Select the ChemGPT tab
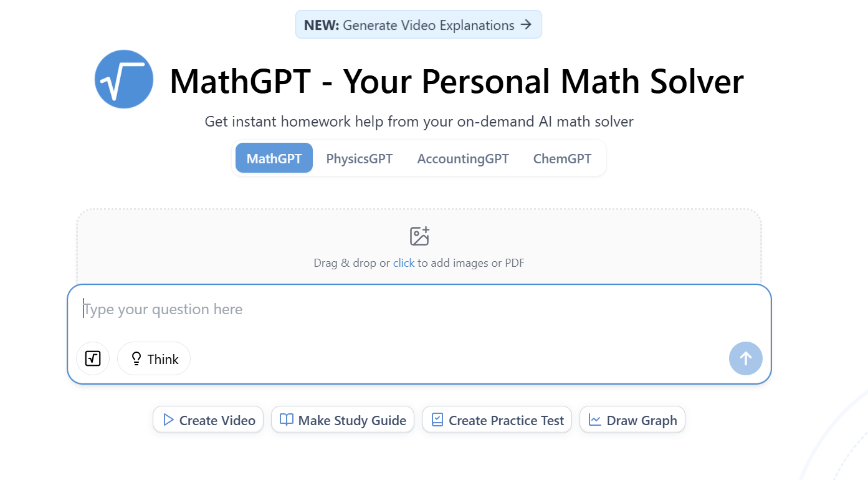This screenshot has height=480, width=868. [562, 158]
